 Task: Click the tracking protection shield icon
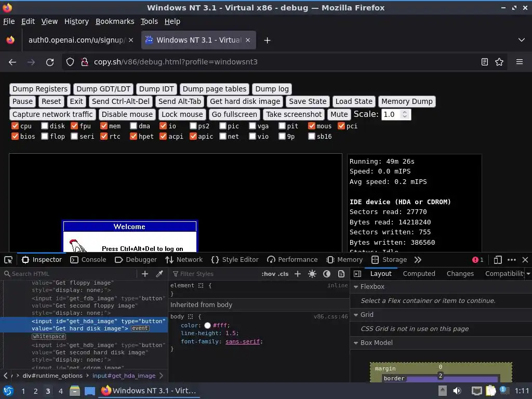click(70, 62)
